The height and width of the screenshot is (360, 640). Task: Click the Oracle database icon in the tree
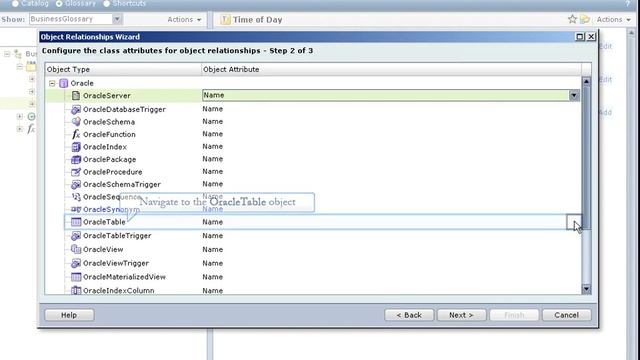(64, 83)
